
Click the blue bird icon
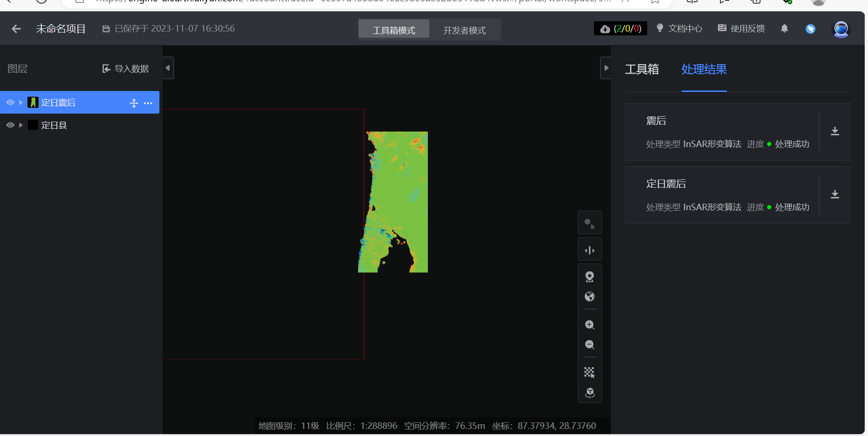[810, 29]
